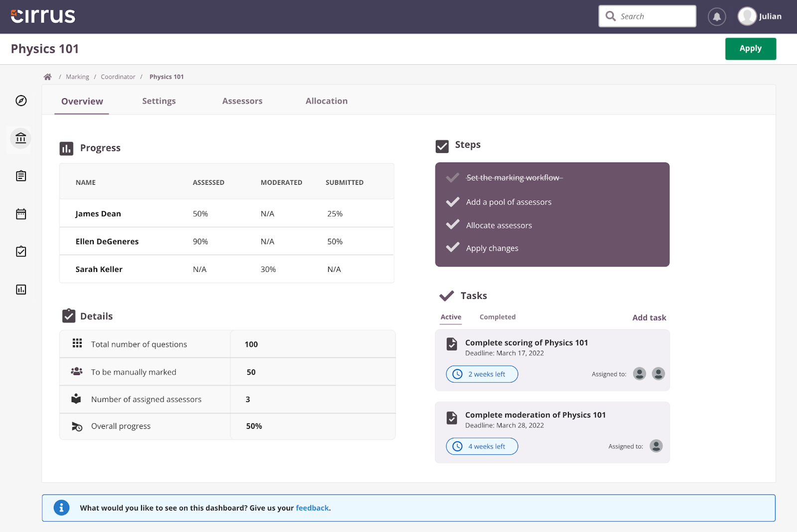797x532 pixels.
Task: Click the username Julian
Action: click(x=770, y=16)
